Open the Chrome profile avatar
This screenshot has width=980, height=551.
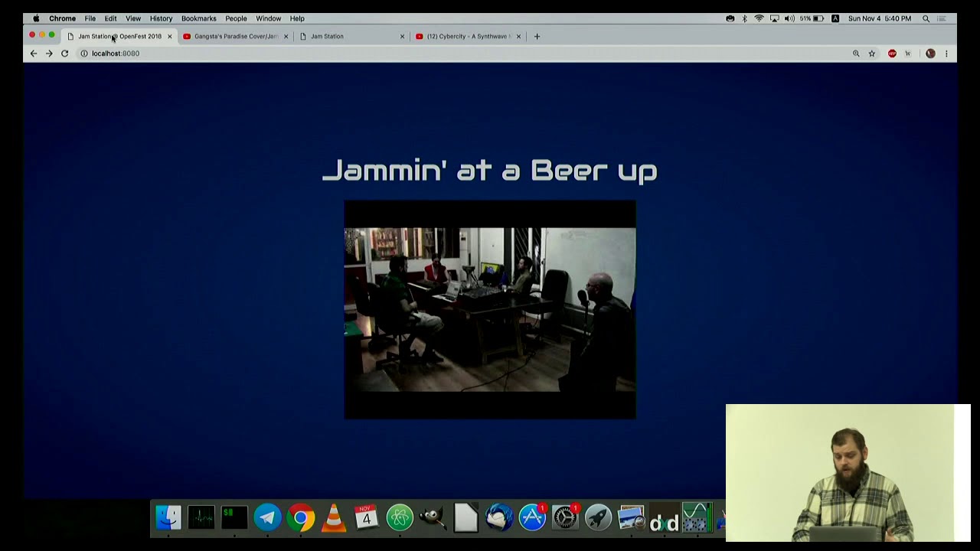click(x=930, y=54)
